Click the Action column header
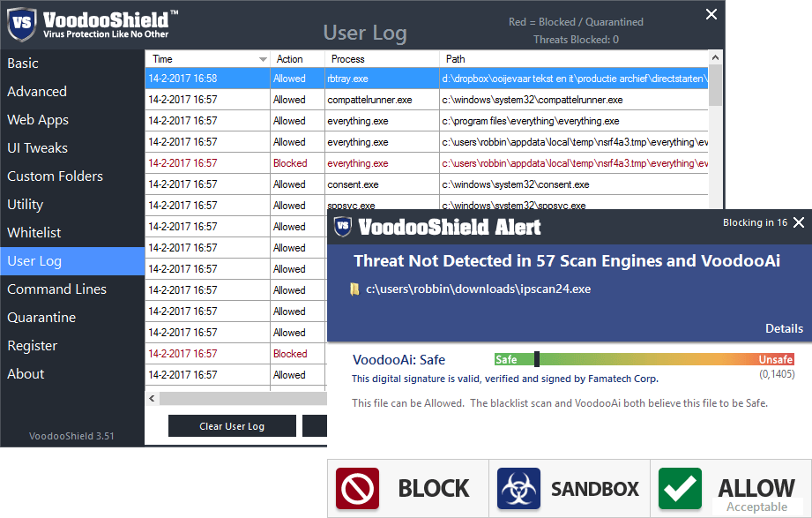 297,59
